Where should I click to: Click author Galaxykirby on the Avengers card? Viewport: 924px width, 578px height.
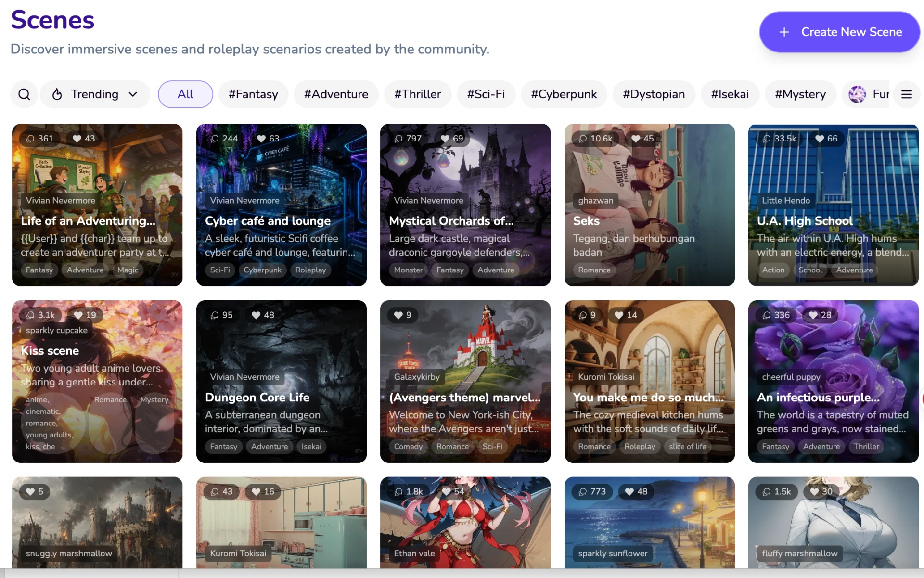[x=417, y=377]
